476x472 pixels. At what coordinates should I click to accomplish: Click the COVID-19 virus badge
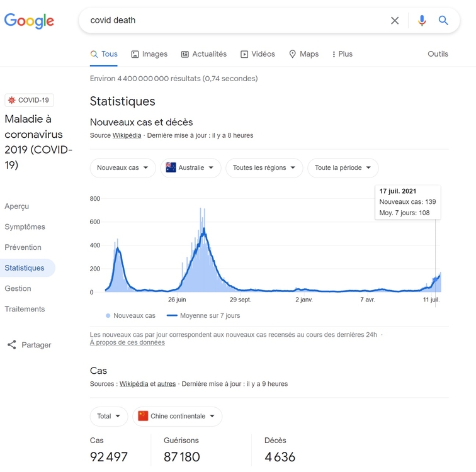click(x=29, y=100)
